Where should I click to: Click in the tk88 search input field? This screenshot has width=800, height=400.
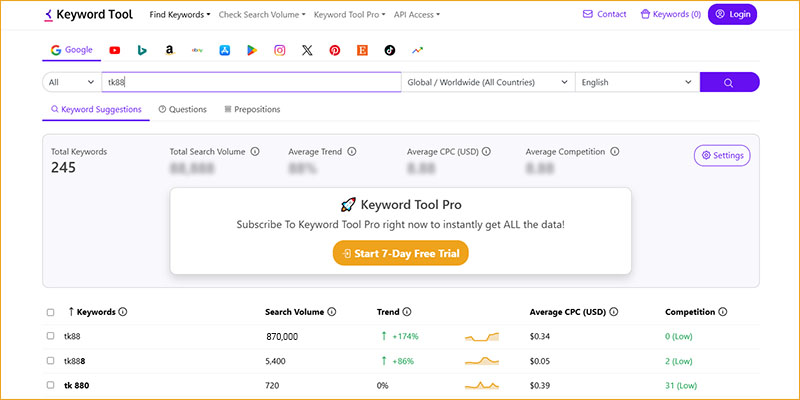pos(252,82)
